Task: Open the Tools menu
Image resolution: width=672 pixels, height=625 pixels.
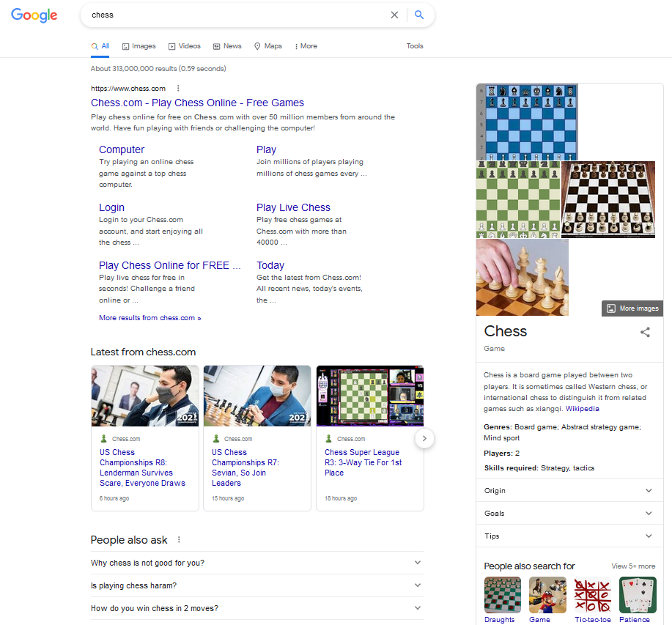Action: 414,45
